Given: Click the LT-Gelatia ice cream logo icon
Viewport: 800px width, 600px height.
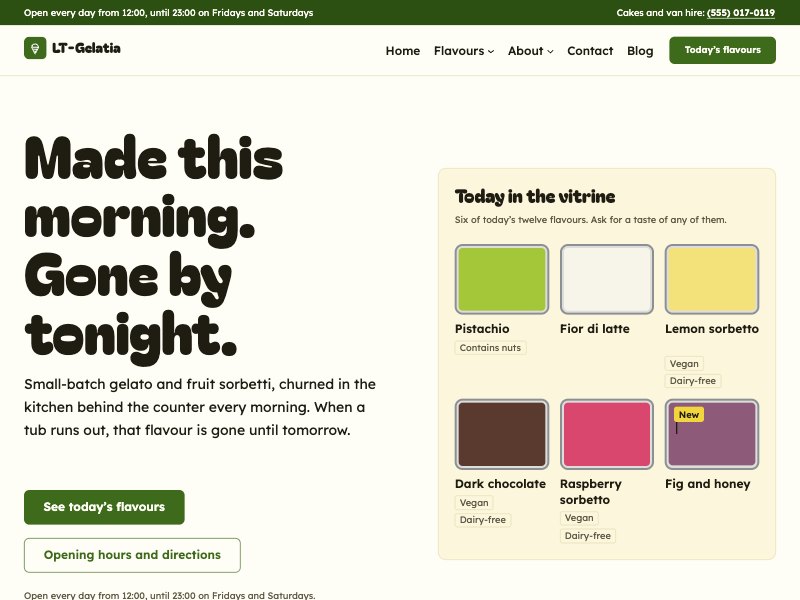Looking at the screenshot, I should [35, 48].
